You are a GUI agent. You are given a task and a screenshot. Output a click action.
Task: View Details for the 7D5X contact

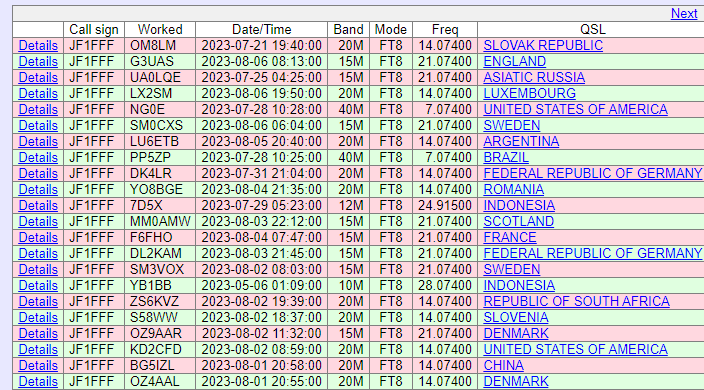click(38, 206)
